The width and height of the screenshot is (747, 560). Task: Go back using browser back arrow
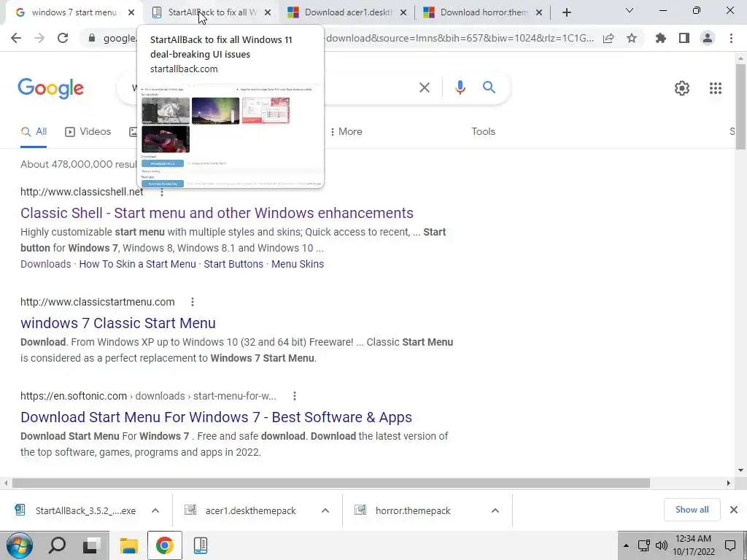pyautogui.click(x=16, y=38)
